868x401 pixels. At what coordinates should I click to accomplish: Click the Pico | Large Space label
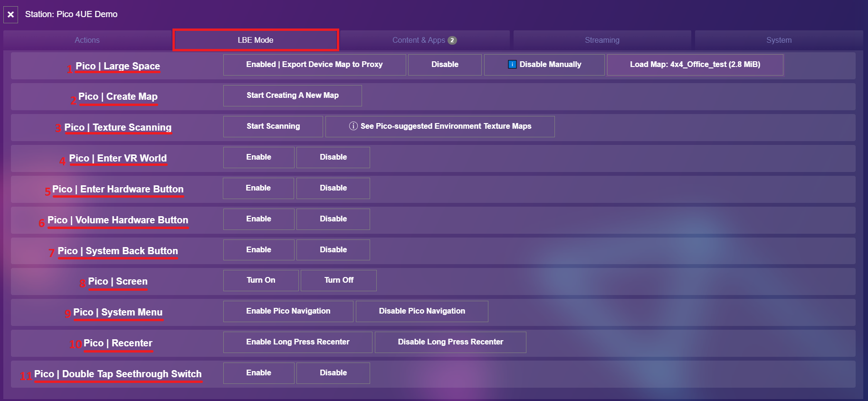tap(118, 66)
